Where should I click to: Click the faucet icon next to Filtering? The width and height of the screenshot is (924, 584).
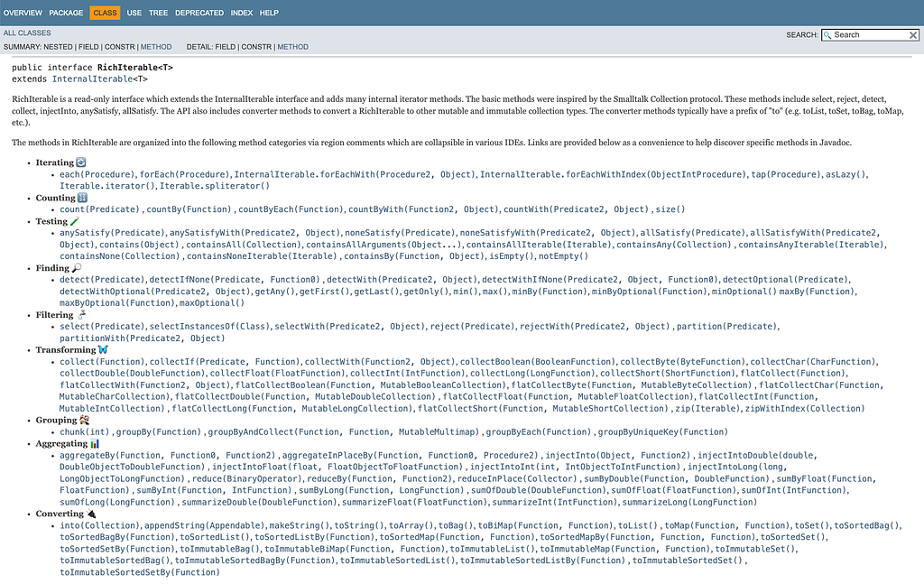tap(81, 315)
